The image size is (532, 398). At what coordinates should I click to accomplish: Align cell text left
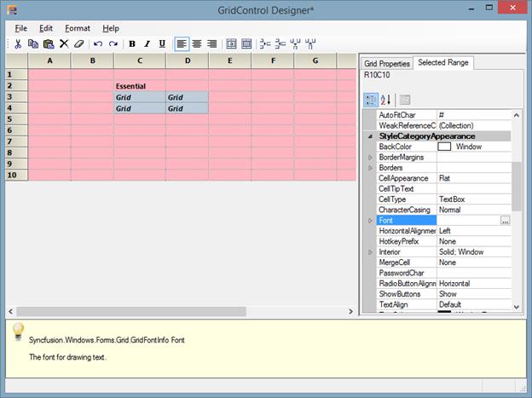pyautogui.click(x=182, y=44)
